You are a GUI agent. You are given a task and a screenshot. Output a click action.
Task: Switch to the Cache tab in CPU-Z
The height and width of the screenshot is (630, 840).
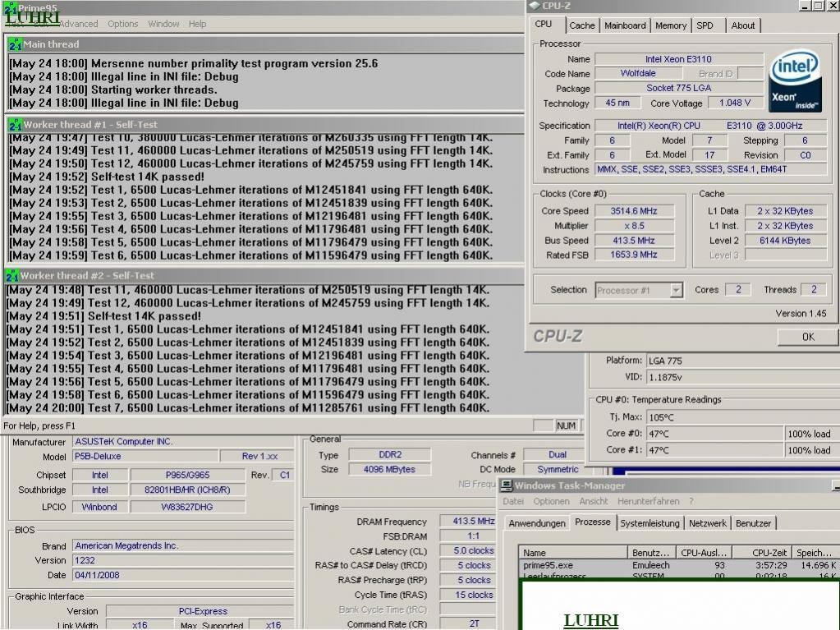(x=582, y=25)
